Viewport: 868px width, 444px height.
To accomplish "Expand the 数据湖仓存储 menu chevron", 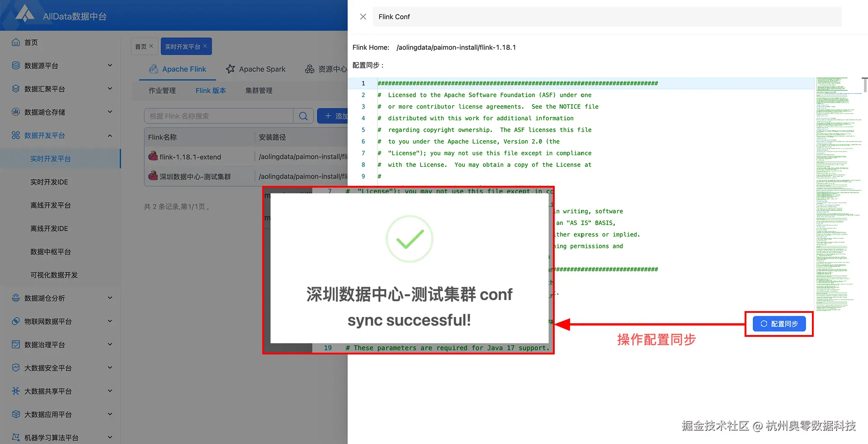I will coord(110,112).
